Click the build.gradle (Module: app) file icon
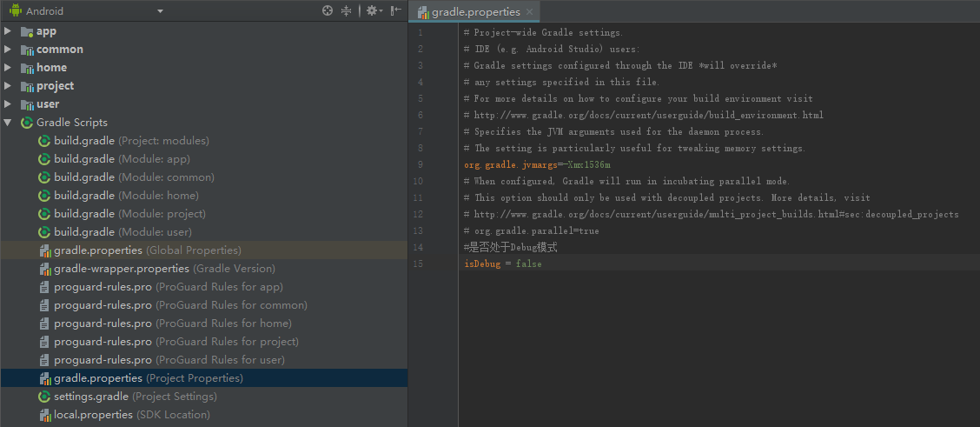The image size is (980, 427). [44, 159]
